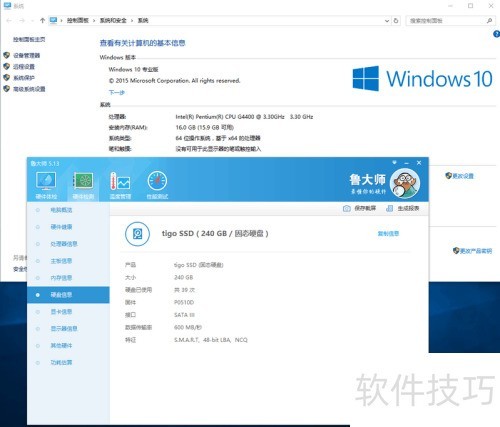The image size is (500, 427).
Task: Click the hard disk icon beside tigo SSD
Action: coord(137,234)
